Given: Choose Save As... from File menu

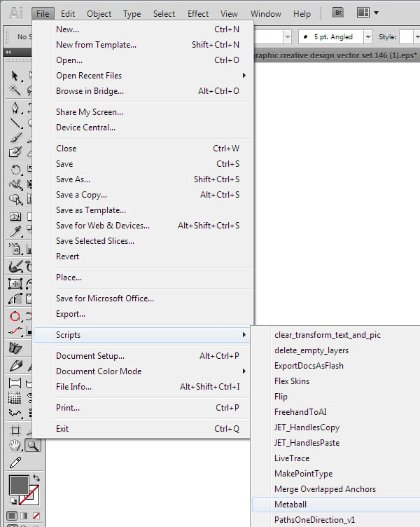Looking at the screenshot, I should tap(143, 179).
